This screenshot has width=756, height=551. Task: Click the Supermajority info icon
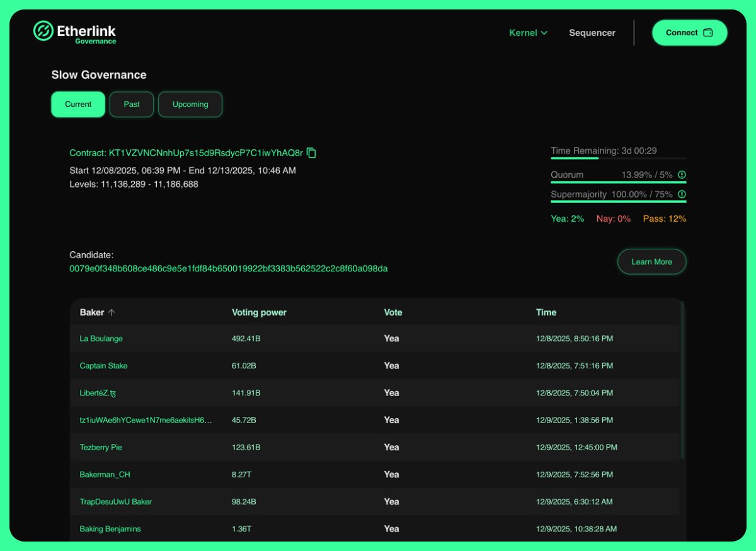[682, 195]
